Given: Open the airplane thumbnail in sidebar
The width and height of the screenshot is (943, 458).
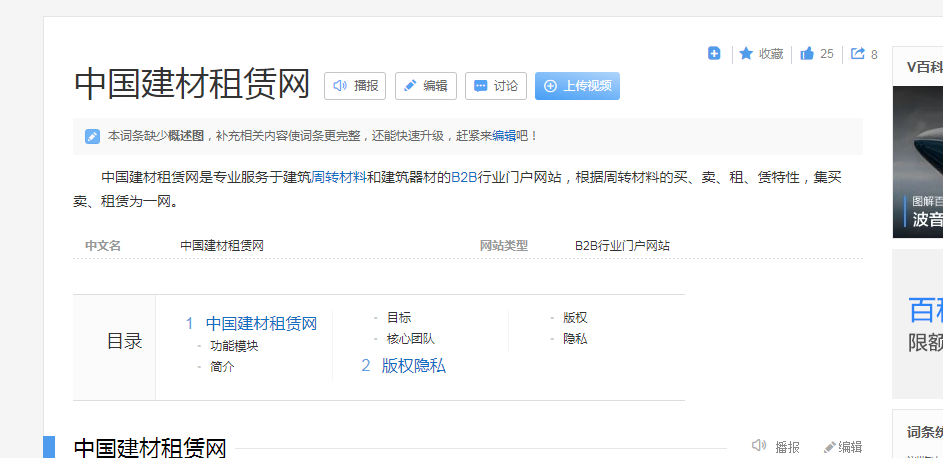Looking at the screenshot, I should click(x=918, y=162).
